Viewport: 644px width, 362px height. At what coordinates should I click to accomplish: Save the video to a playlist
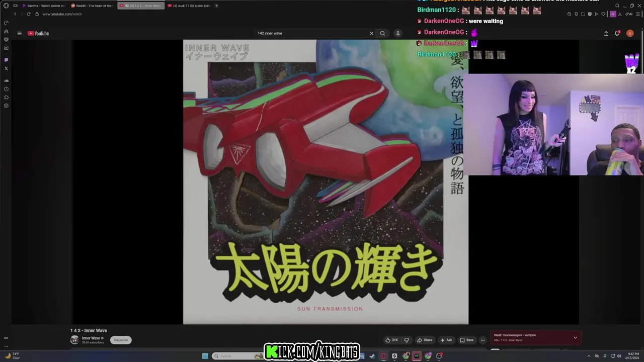coord(467,340)
